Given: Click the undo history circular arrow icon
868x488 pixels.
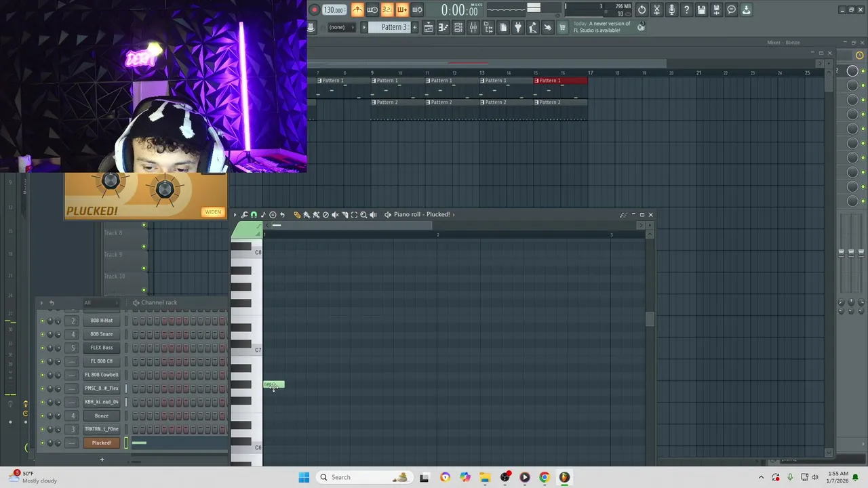Looking at the screenshot, I should (x=642, y=9).
